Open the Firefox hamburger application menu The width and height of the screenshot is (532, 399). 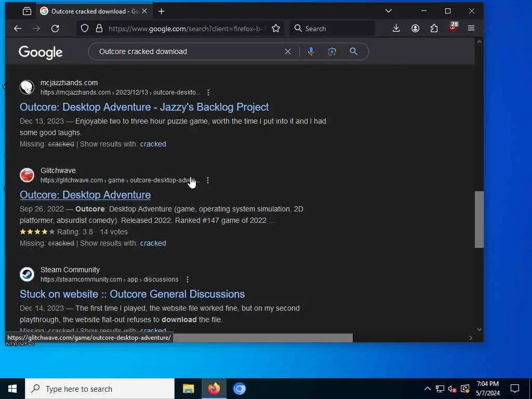pyautogui.click(x=471, y=29)
